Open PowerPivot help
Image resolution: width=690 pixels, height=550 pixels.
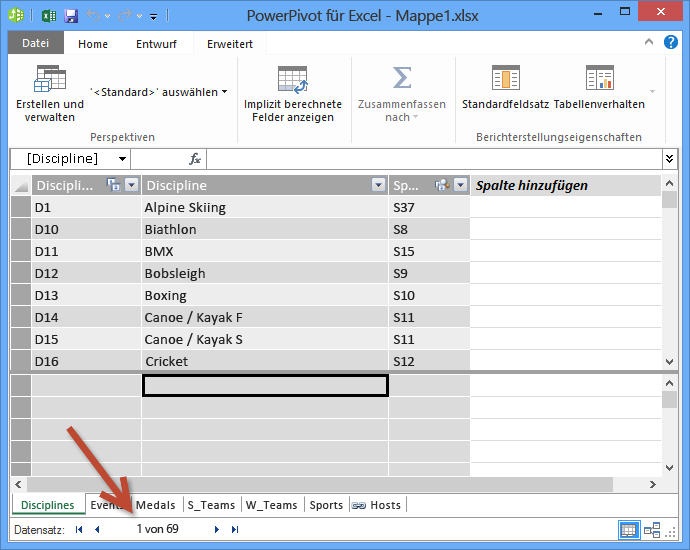(x=671, y=42)
